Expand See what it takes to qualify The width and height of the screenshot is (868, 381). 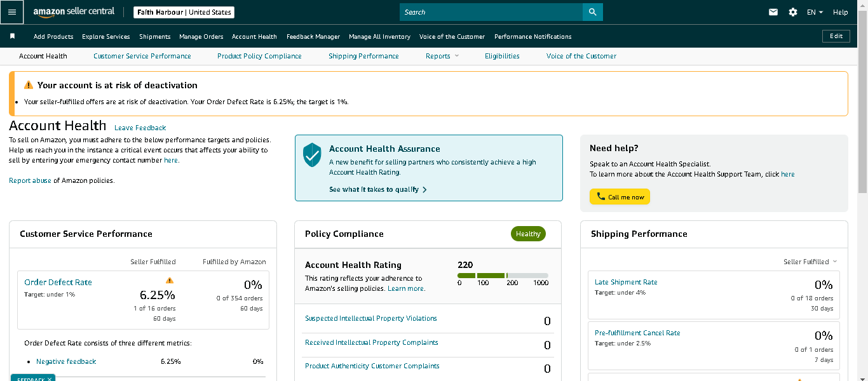click(x=378, y=189)
